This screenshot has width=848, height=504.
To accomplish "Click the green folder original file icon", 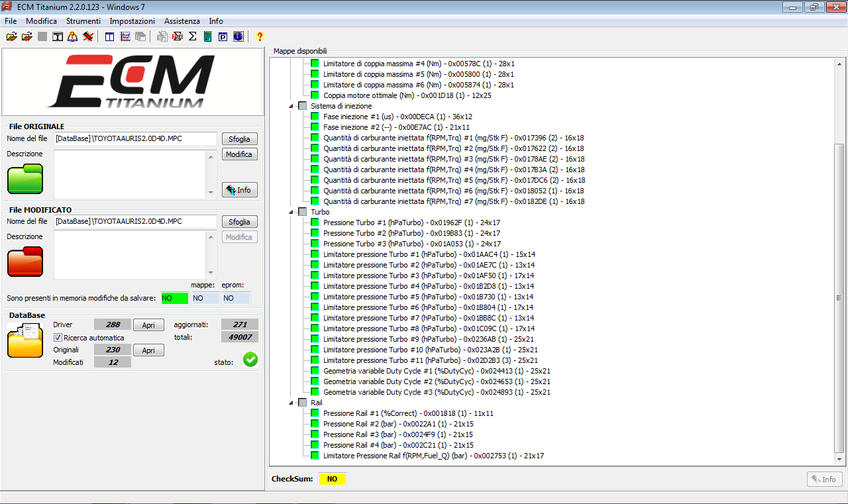I will [x=25, y=179].
